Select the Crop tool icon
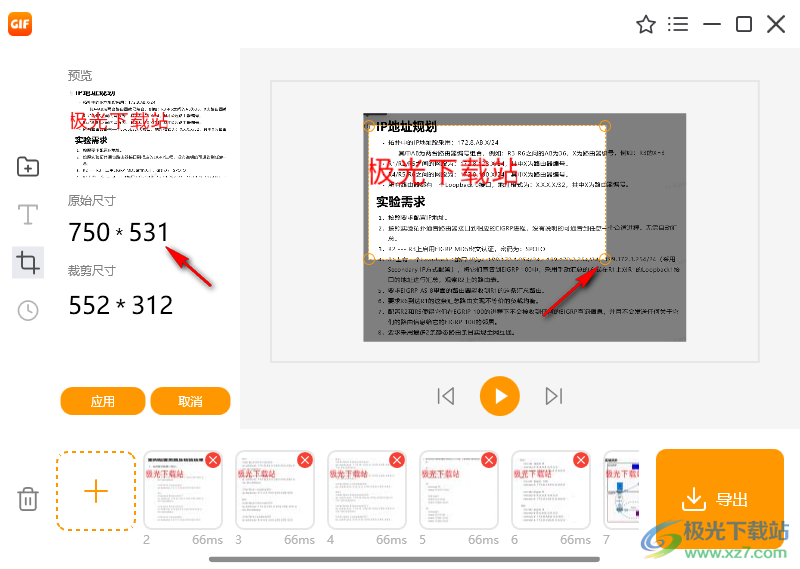Viewport: 800px width, 569px height. pos(28,262)
